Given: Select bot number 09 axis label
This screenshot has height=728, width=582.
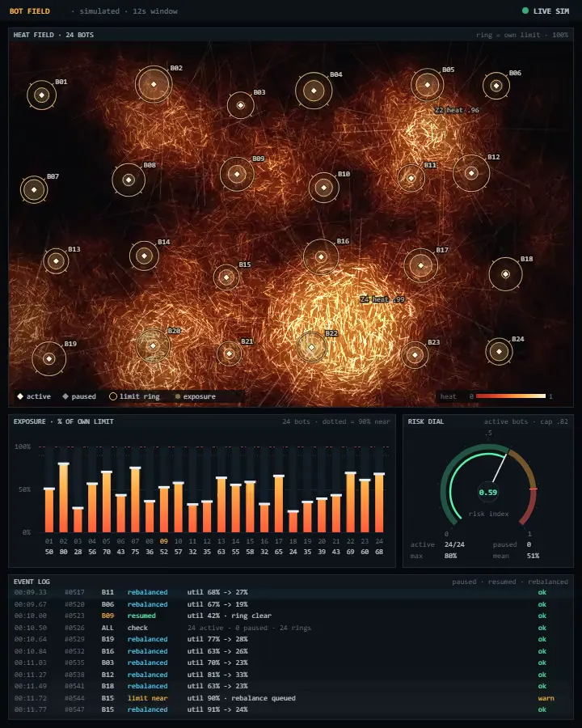Looking at the screenshot, I should coord(164,541).
